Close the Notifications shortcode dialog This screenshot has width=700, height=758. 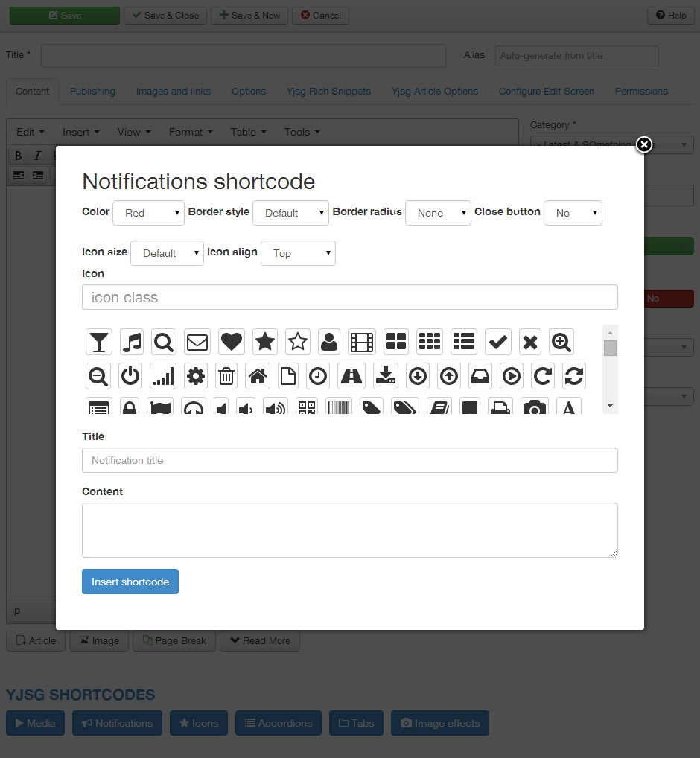pos(644,144)
